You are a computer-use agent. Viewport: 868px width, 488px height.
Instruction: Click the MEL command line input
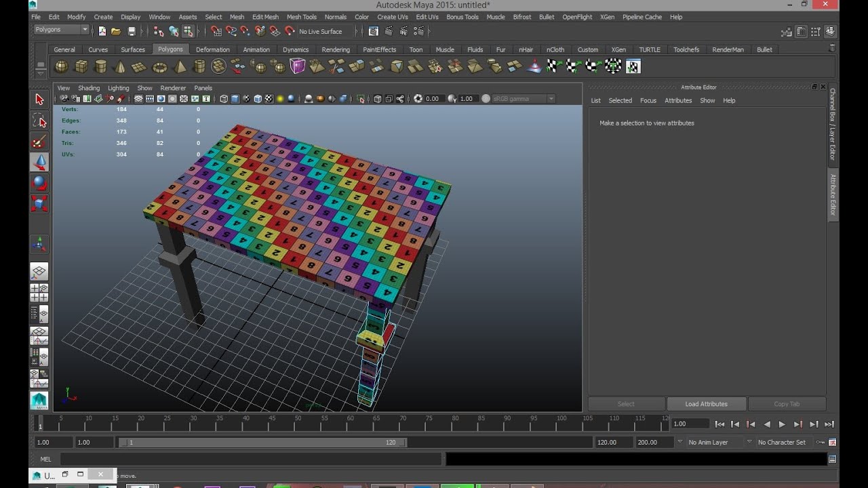coord(250,459)
